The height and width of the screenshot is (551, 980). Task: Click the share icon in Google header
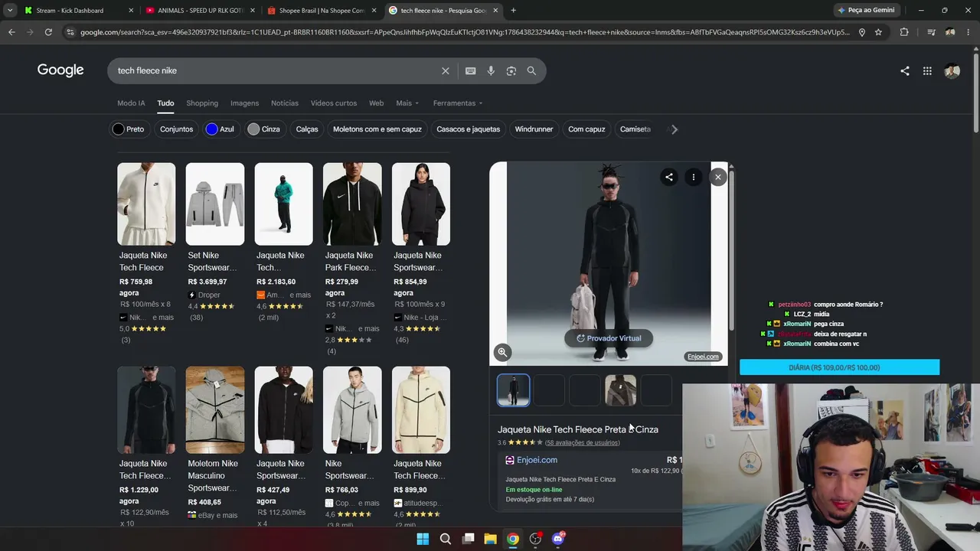pos(905,71)
